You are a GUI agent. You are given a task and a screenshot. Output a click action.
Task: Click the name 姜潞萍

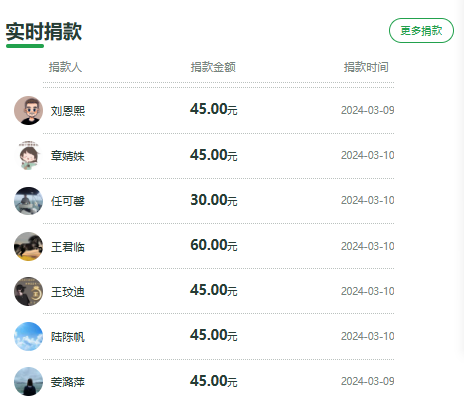(68, 382)
